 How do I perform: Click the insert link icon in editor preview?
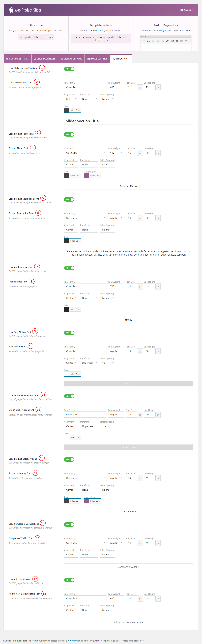point(167,41)
